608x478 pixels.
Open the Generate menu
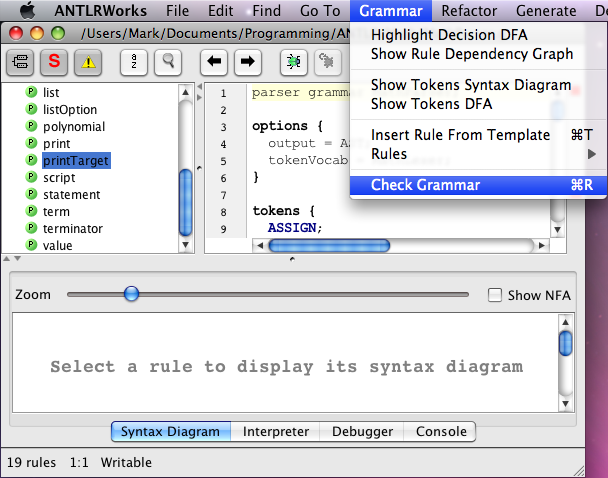click(546, 11)
